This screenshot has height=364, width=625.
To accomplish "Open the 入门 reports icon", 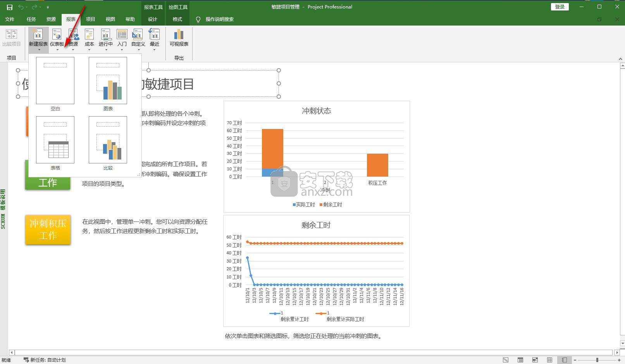I will [x=122, y=35].
